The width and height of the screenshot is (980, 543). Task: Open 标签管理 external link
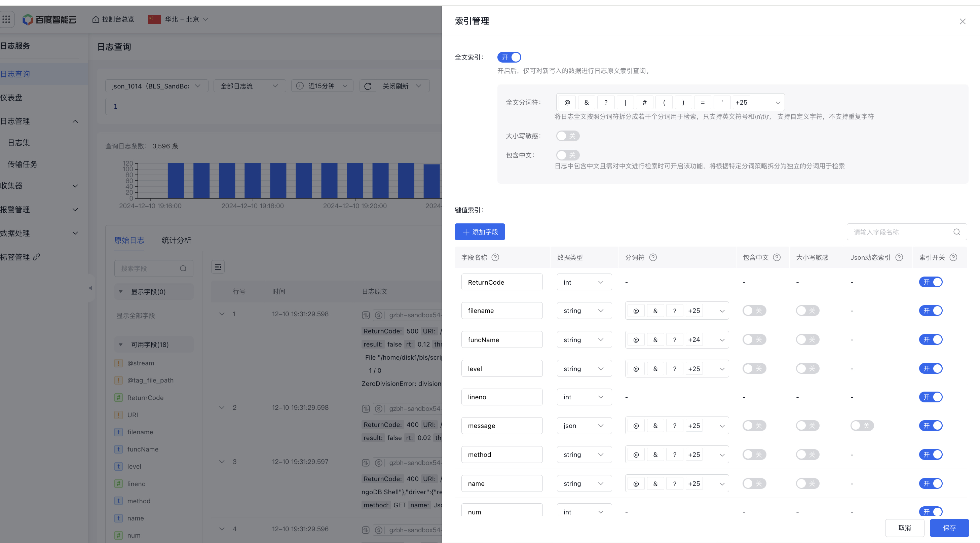[x=20, y=257]
